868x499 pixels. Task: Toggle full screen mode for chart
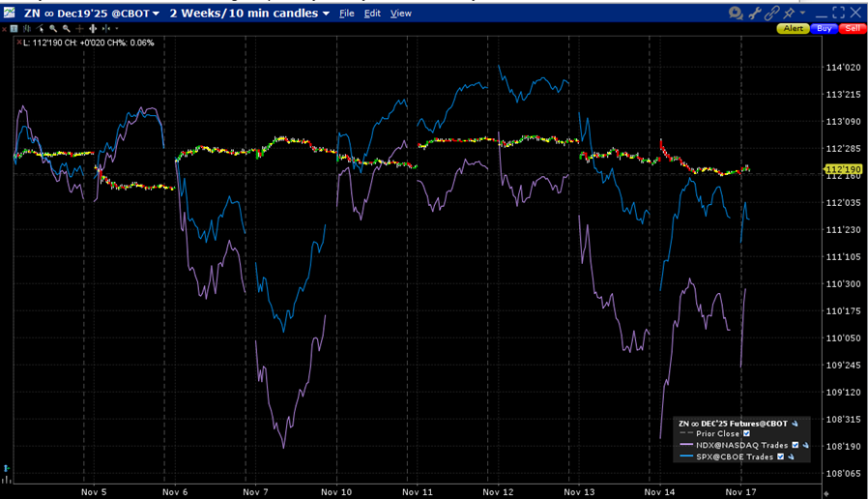click(x=839, y=13)
